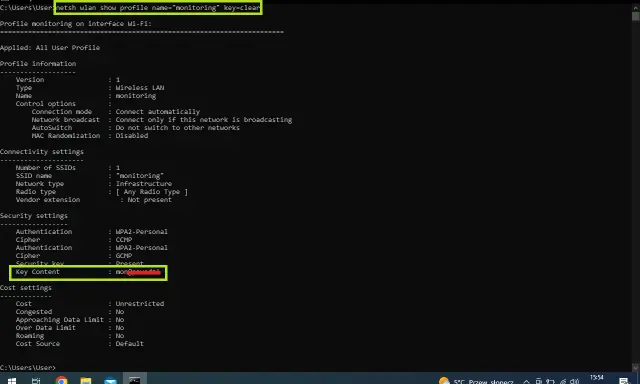Image resolution: width=640 pixels, height=384 pixels.
Task: Click the 'Connection mode' label
Action: tap(62, 111)
